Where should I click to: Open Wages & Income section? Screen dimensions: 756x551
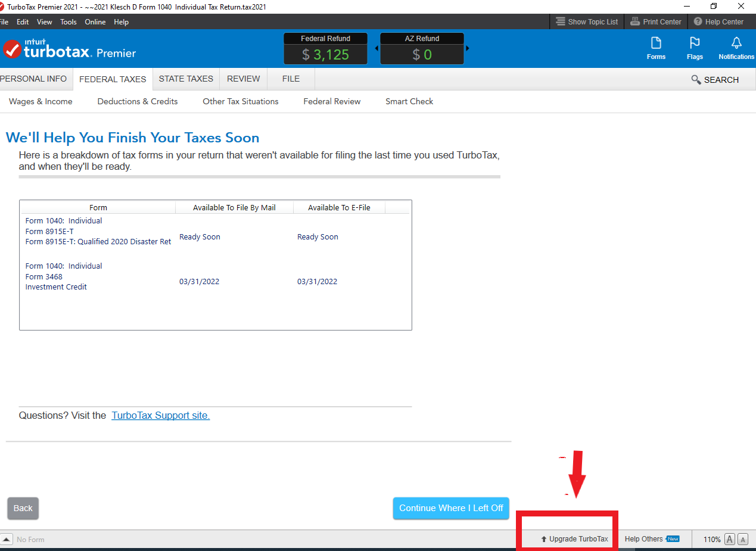[41, 101]
